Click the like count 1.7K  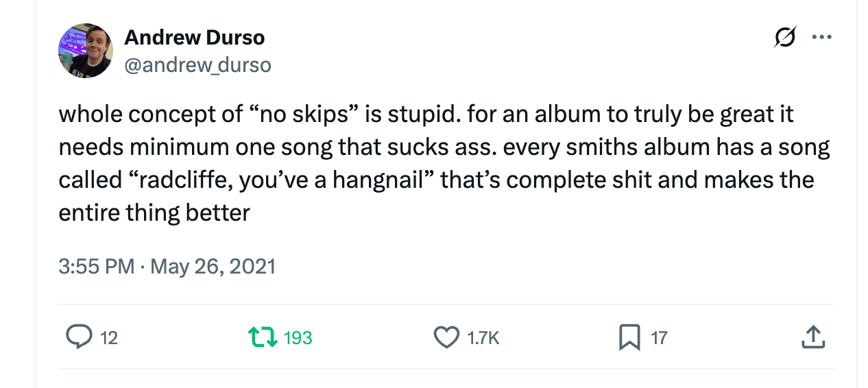(483, 338)
